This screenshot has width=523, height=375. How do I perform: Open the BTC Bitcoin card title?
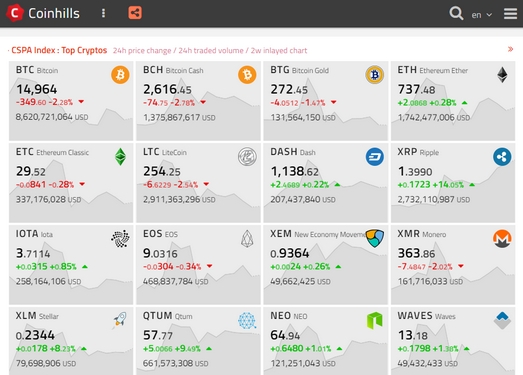point(37,70)
